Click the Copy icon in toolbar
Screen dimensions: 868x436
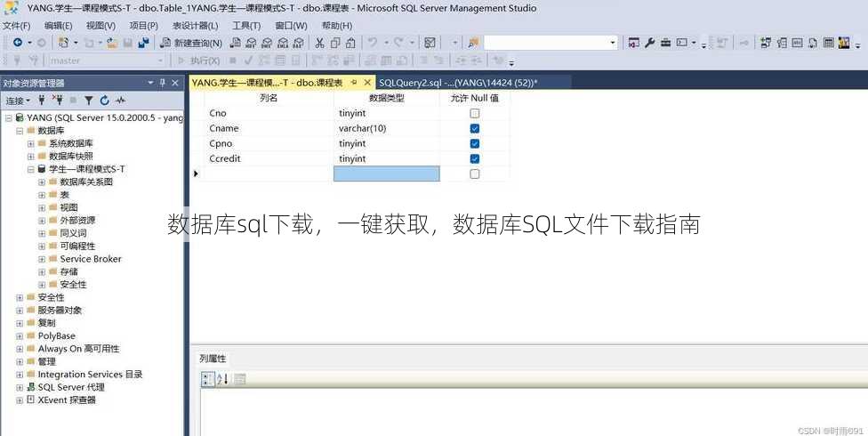(335, 43)
